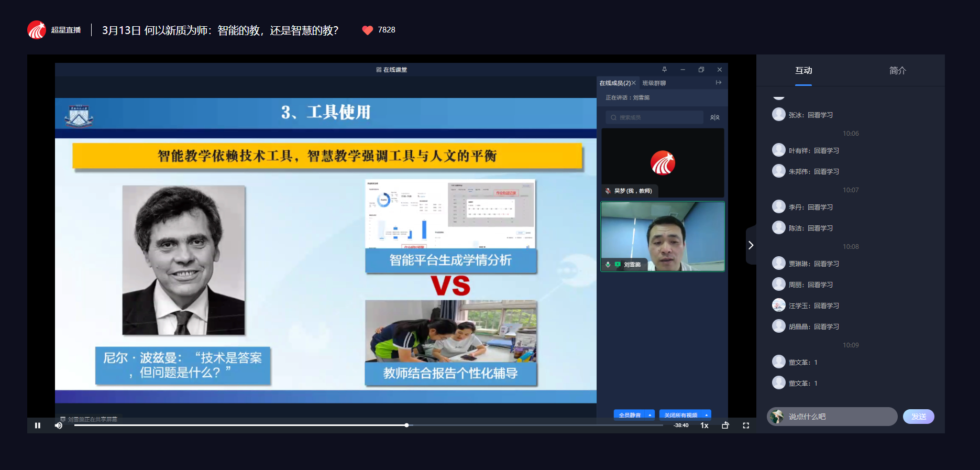Click the 7828 like count
Image resolution: width=980 pixels, height=470 pixels.
coord(387,30)
